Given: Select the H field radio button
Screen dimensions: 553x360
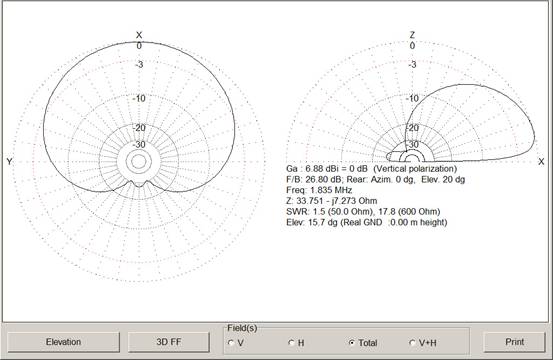Looking at the screenshot, I should click(296, 343).
